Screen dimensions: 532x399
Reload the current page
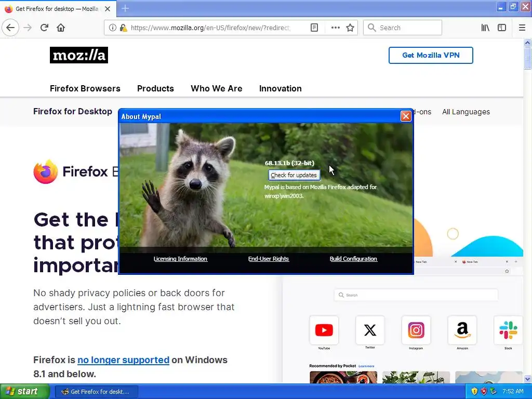[x=44, y=28]
